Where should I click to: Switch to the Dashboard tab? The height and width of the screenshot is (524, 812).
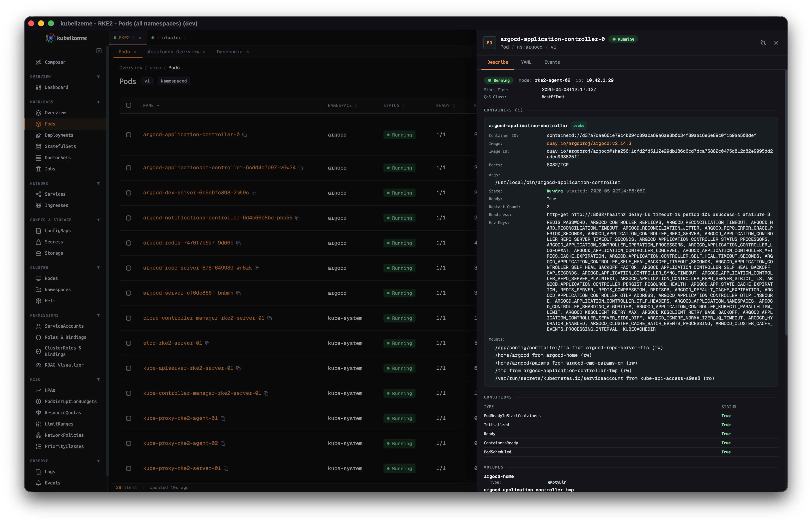[230, 52]
